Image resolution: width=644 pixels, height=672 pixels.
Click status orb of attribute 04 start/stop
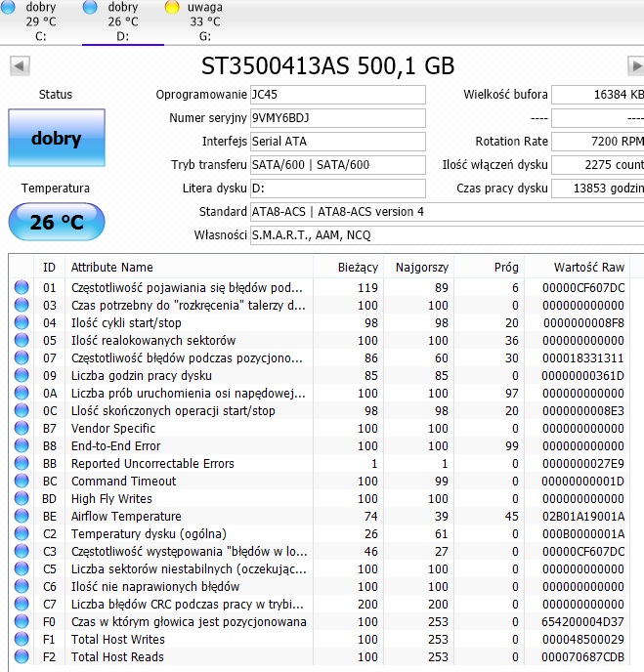[21, 322]
